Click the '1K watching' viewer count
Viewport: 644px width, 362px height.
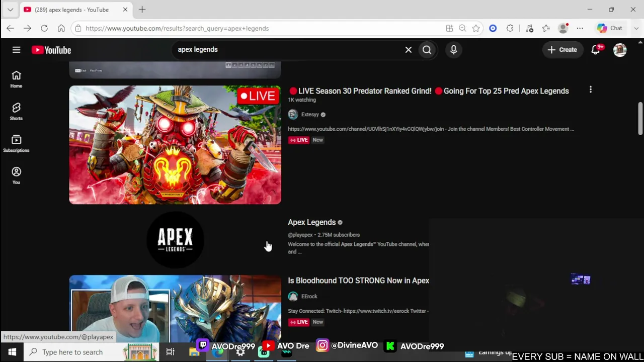pyautogui.click(x=302, y=100)
